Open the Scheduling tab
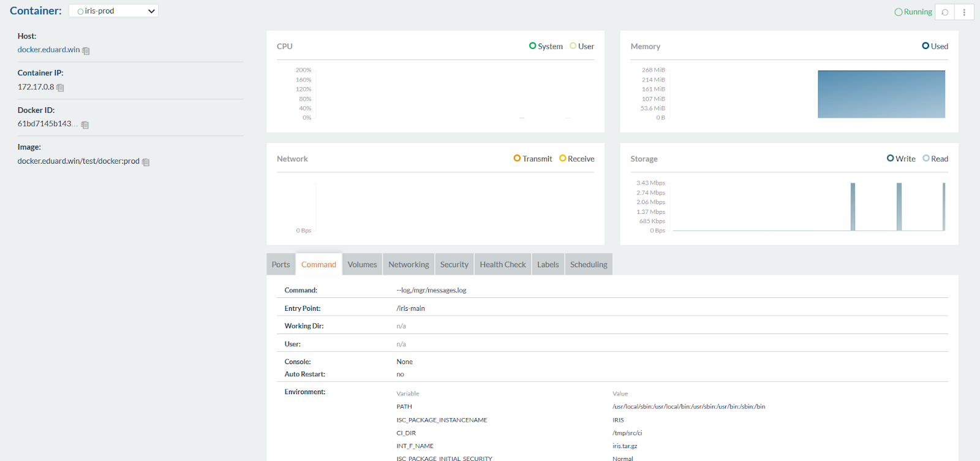This screenshot has height=461, width=980. [x=588, y=265]
